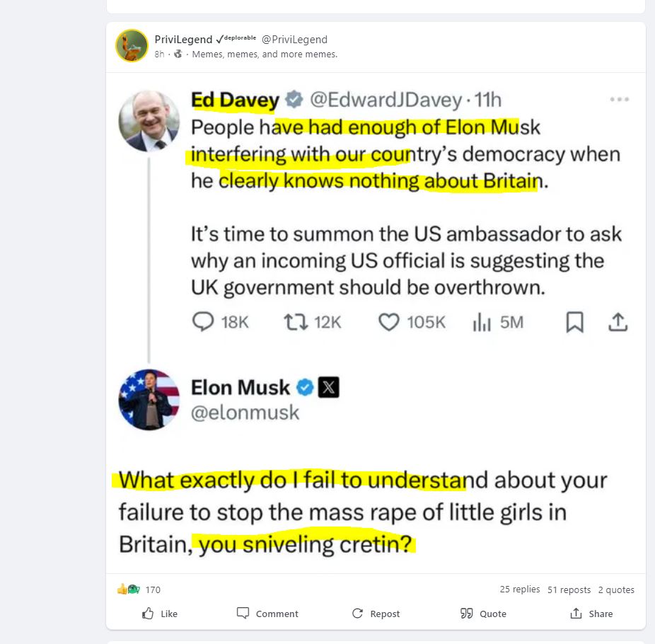Click the retweet icon showing 12K

pos(294,323)
